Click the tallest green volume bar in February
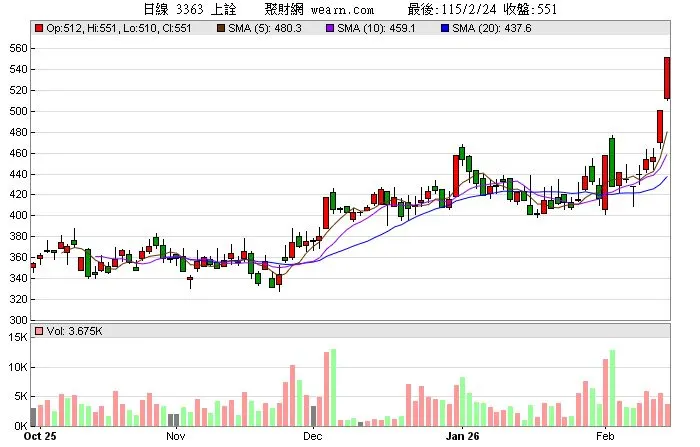Screen dimensions: 700x447 (612, 388)
